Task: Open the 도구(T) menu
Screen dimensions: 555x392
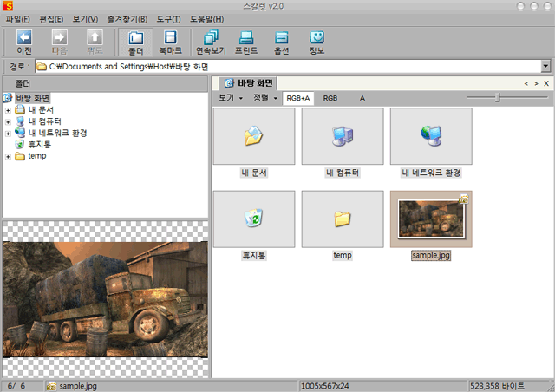Action: [168, 19]
